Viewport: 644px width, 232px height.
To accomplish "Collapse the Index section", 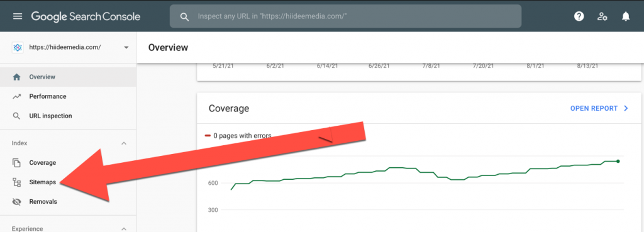I will point(124,143).
